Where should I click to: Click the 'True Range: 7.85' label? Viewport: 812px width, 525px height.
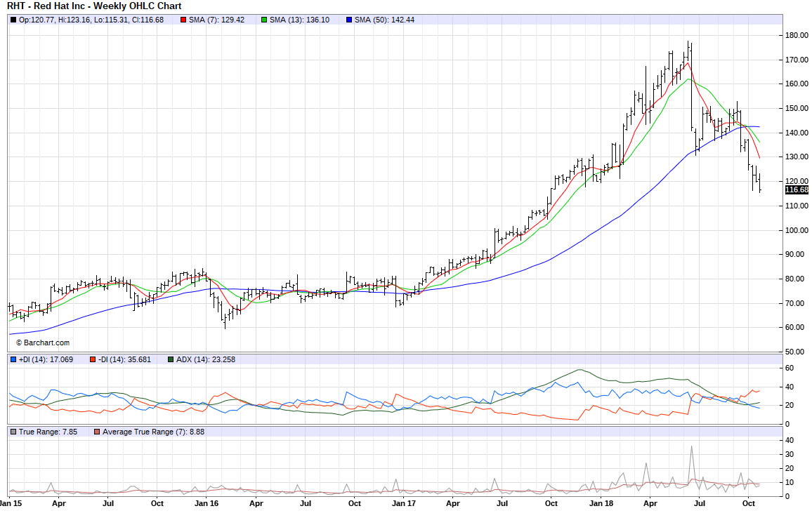point(48,432)
